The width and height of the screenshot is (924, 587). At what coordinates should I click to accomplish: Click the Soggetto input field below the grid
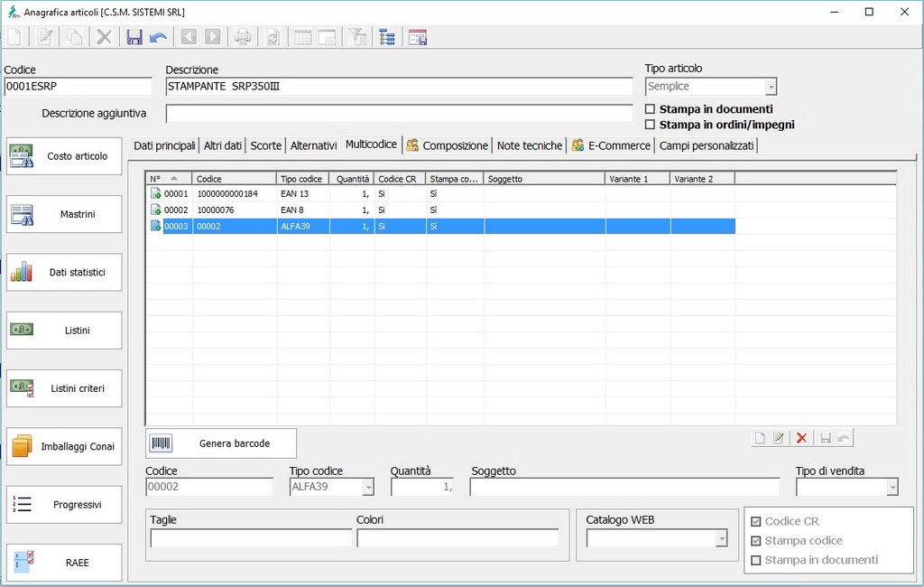coord(624,488)
